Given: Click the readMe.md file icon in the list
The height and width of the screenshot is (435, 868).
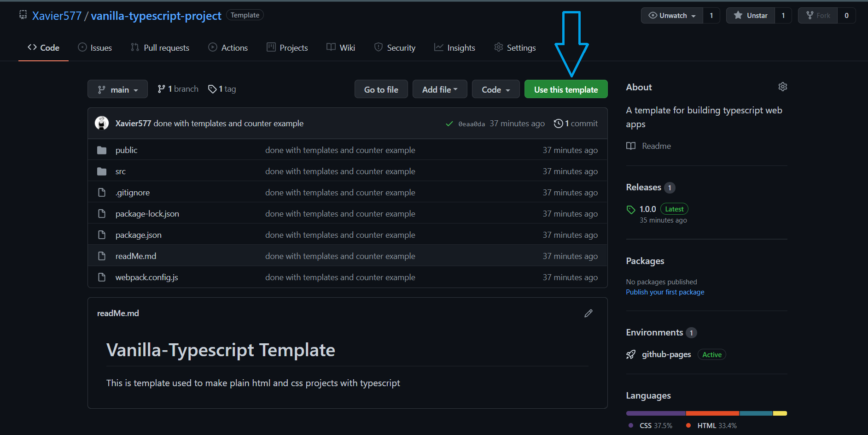Looking at the screenshot, I should 102,256.
